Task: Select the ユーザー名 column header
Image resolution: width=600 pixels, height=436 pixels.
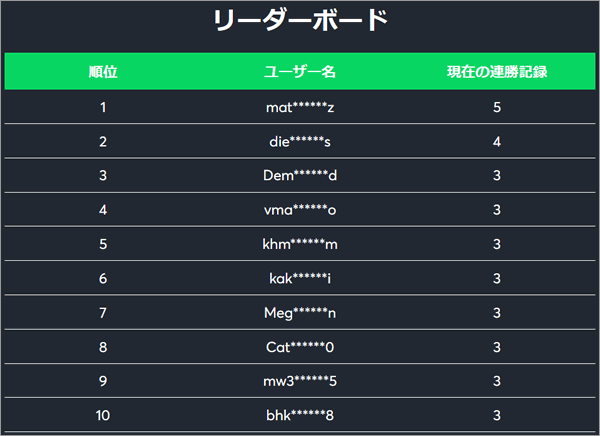Action: [300, 72]
